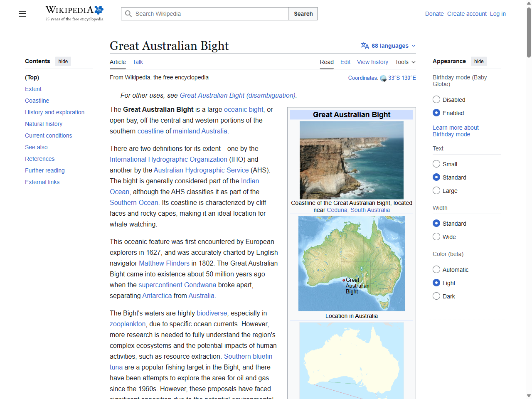Screen dimensions: 532x399
Task: Open the Southern Ocean link
Action: [x=134, y=202]
